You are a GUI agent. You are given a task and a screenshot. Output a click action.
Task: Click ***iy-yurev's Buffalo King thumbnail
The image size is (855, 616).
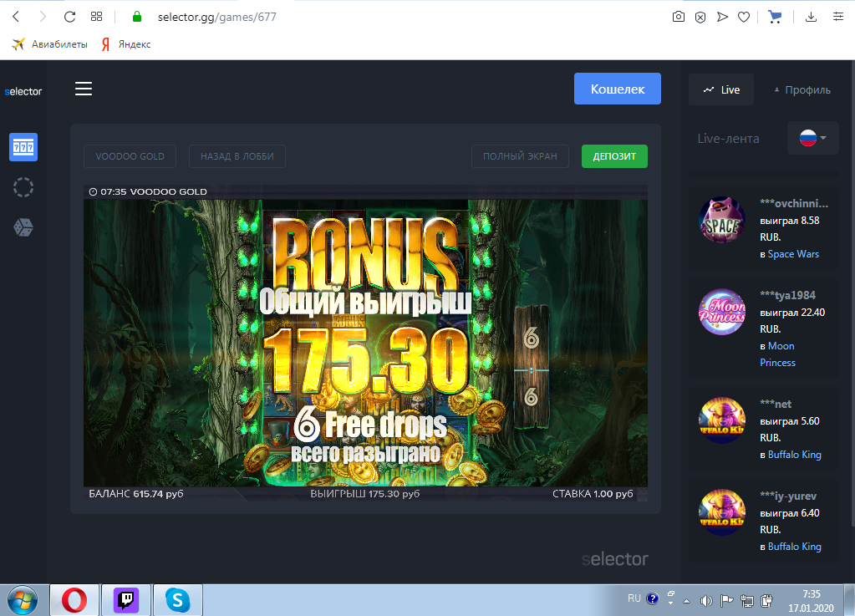[722, 512]
